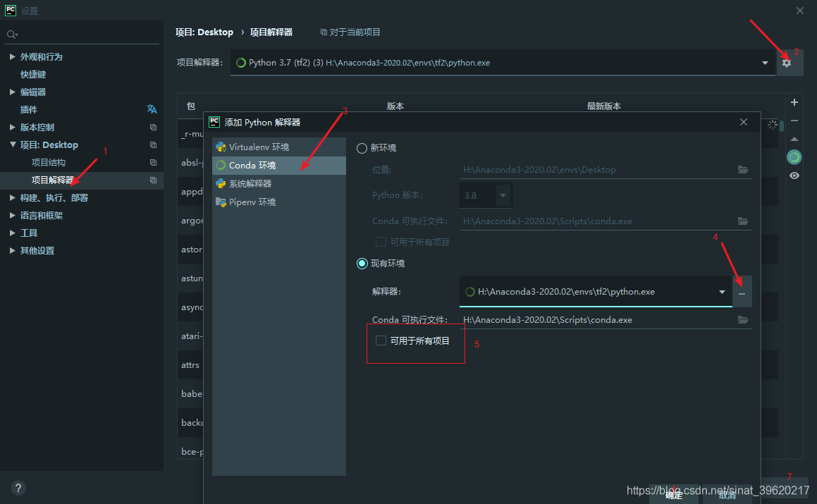Expand the 编辑器 tree node
Screen dimensions: 817x504
tap(12, 92)
